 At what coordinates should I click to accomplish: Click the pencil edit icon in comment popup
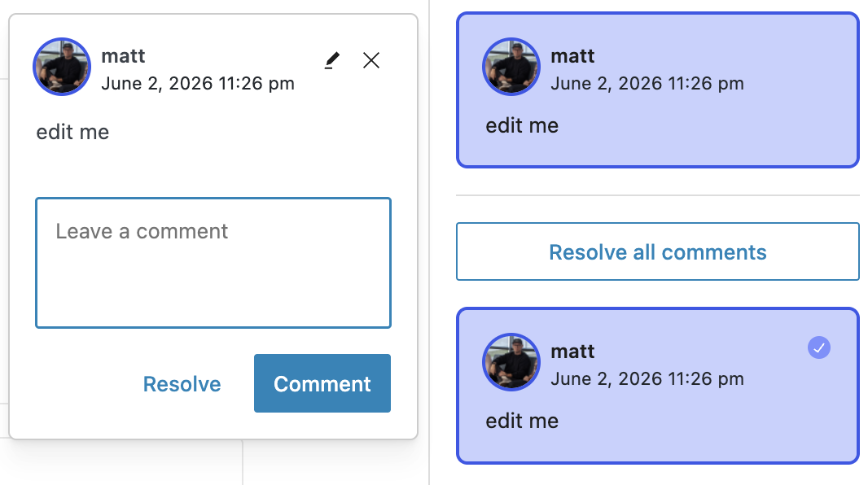331,60
